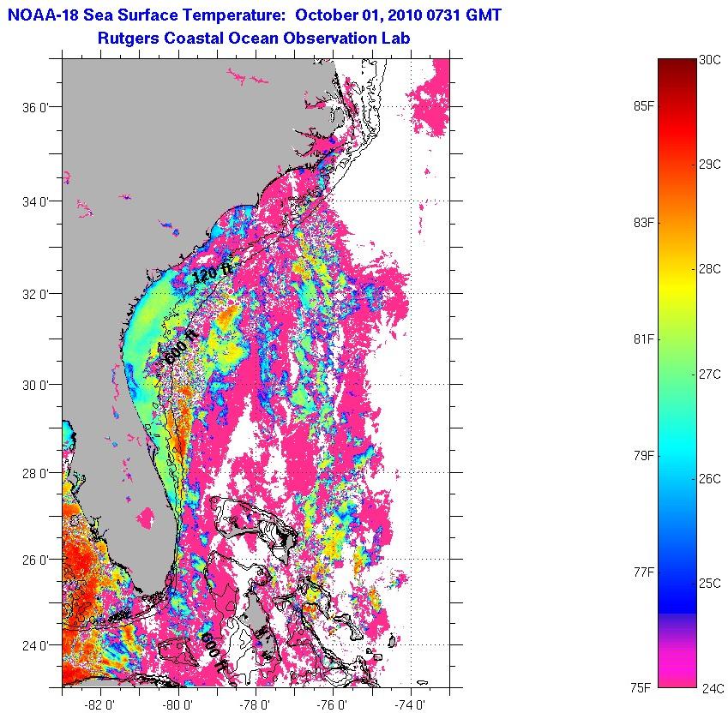Viewport: 728px width, 713px height.
Task: Click the 24 0' latitude label
Action: click(x=36, y=646)
